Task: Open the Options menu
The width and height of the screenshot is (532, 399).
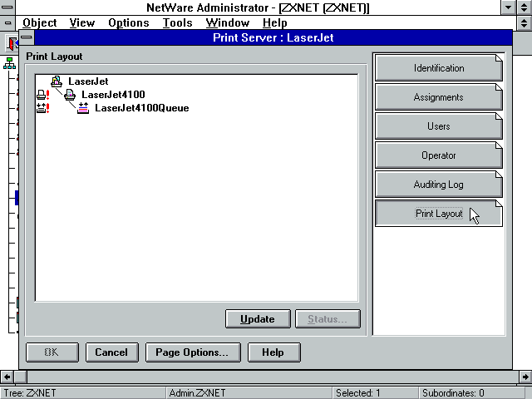Action: 129,22
